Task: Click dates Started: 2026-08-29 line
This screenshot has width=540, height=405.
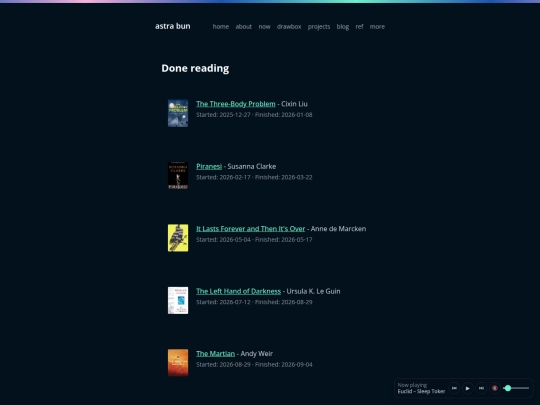Action: (254, 364)
